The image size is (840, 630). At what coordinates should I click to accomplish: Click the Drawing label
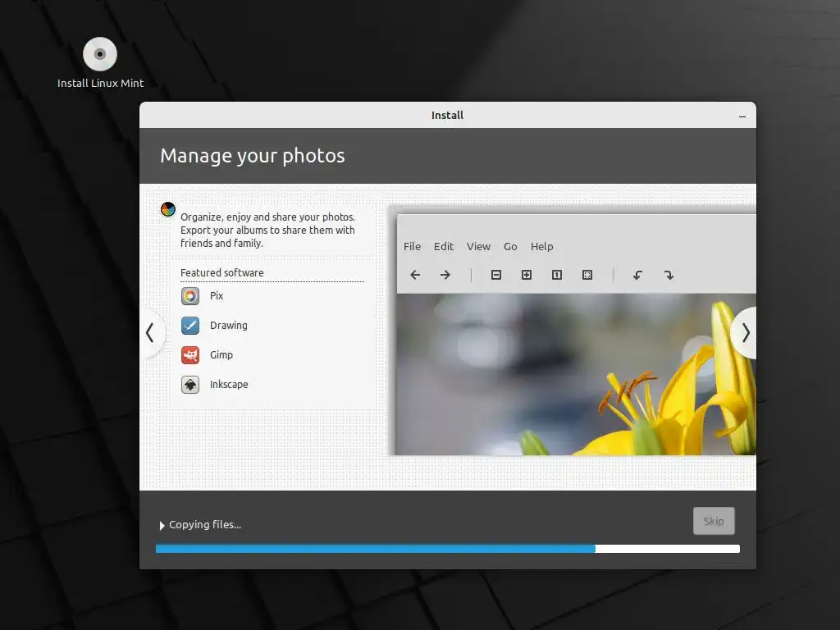click(229, 325)
